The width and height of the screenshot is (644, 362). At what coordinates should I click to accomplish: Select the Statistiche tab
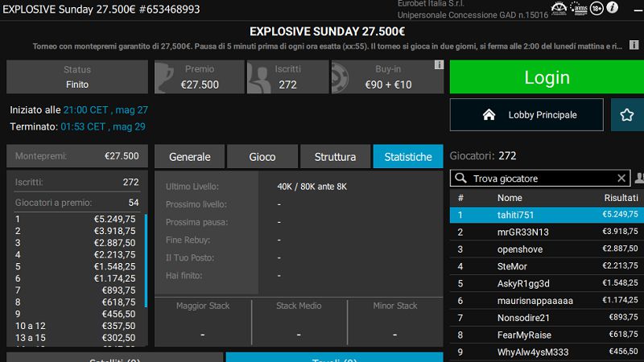pyautogui.click(x=408, y=156)
